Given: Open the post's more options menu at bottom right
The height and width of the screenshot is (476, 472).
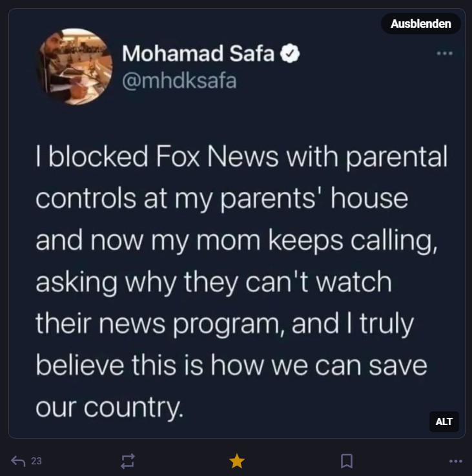Looking at the screenshot, I should [456, 460].
